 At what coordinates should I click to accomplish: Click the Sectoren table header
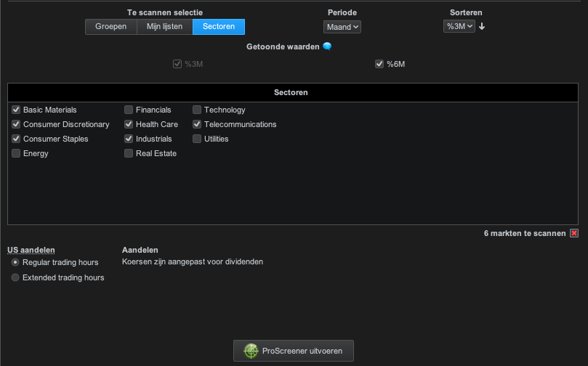click(293, 92)
